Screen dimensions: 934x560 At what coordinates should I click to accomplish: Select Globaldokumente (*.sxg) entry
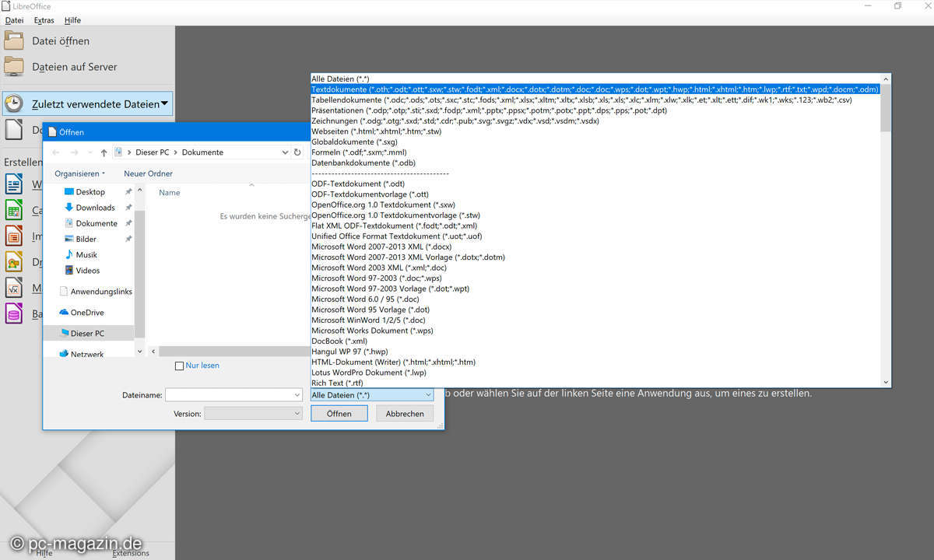pos(595,142)
